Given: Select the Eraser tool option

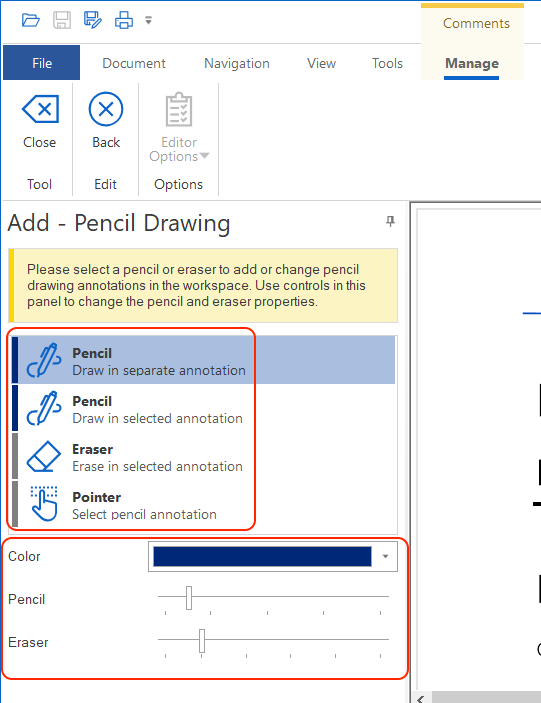Looking at the screenshot, I should [x=203, y=456].
